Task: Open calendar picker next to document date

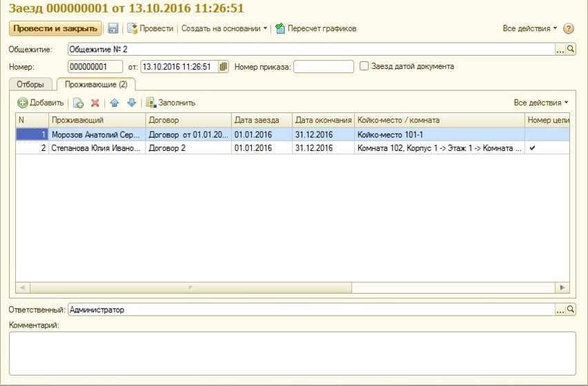Action: (223, 67)
